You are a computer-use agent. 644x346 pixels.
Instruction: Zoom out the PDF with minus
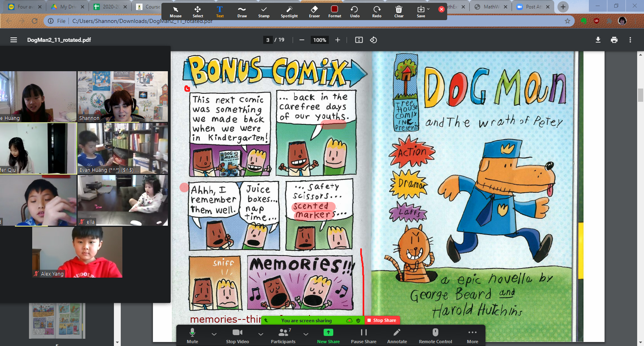(x=301, y=40)
